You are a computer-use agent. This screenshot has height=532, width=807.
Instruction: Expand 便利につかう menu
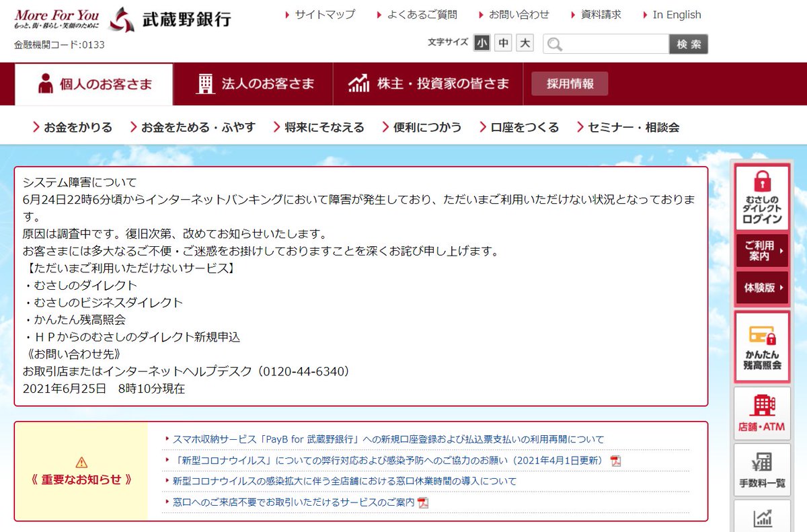pos(422,127)
